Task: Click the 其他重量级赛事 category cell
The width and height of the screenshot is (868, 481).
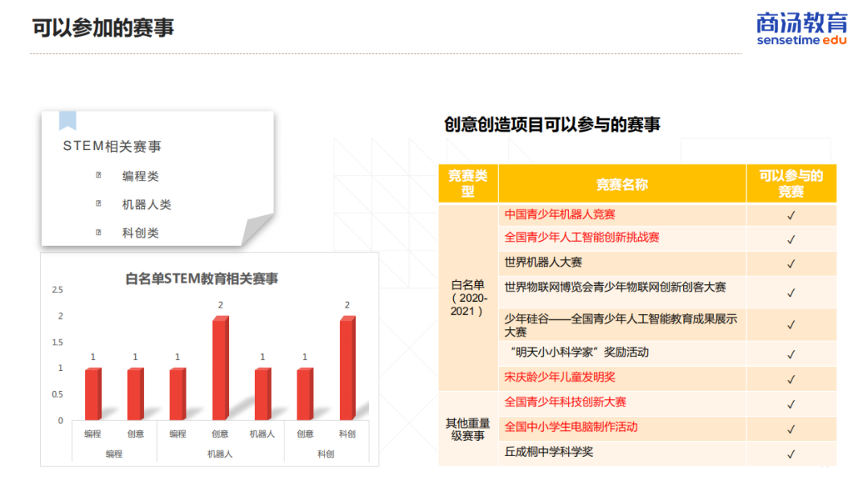Action: click(469, 430)
